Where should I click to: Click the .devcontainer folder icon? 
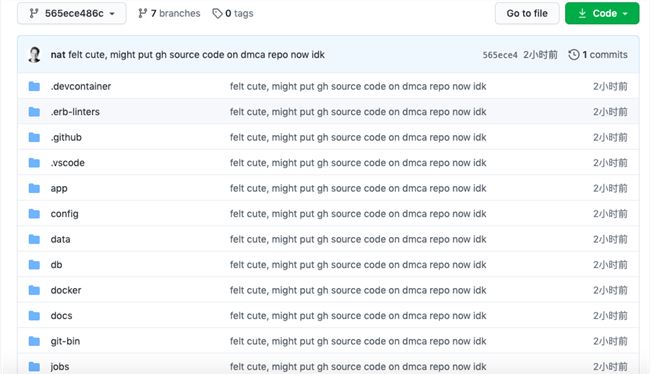pyautogui.click(x=34, y=86)
